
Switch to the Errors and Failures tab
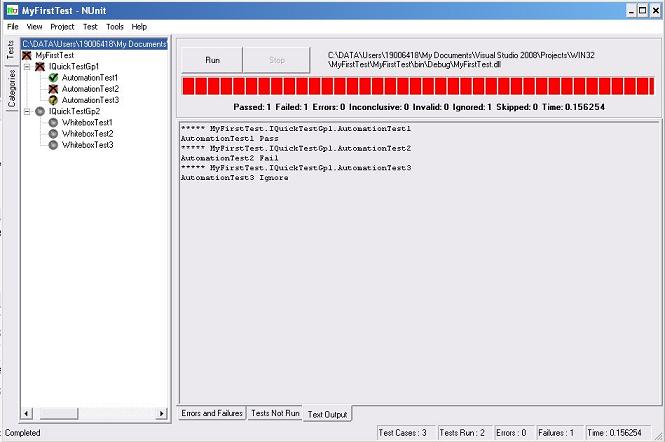pos(211,413)
